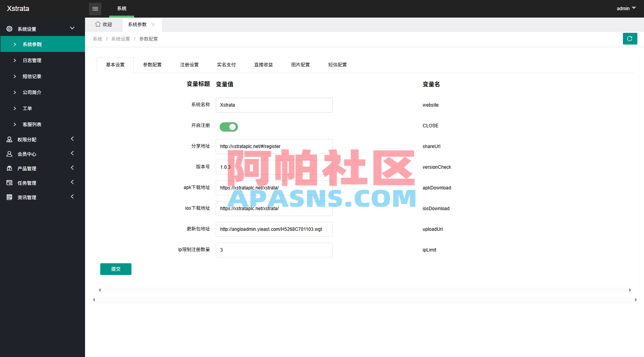Expand the 任务管理 sidebar menu
The image size is (644, 357).
pyautogui.click(x=72, y=182)
